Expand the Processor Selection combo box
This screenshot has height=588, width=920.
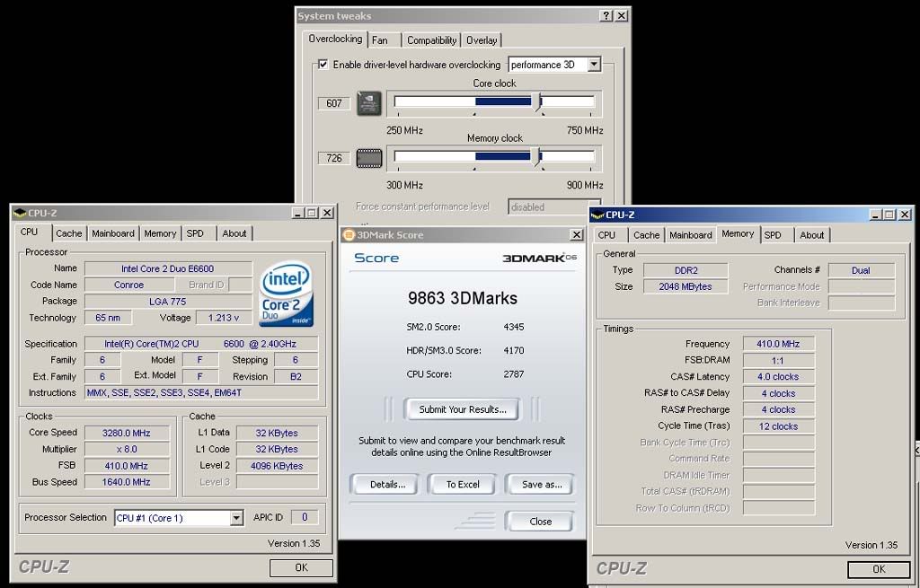click(x=236, y=518)
